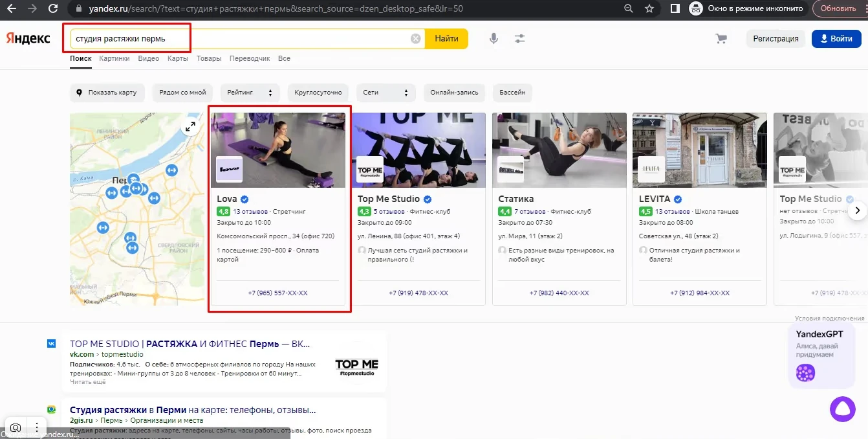Open the browser side panel icon
The image size is (868, 439).
[x=675, y=9]
